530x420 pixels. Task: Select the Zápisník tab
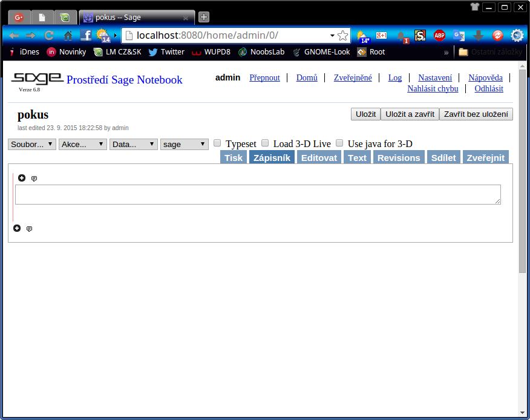tap(272, 157)
